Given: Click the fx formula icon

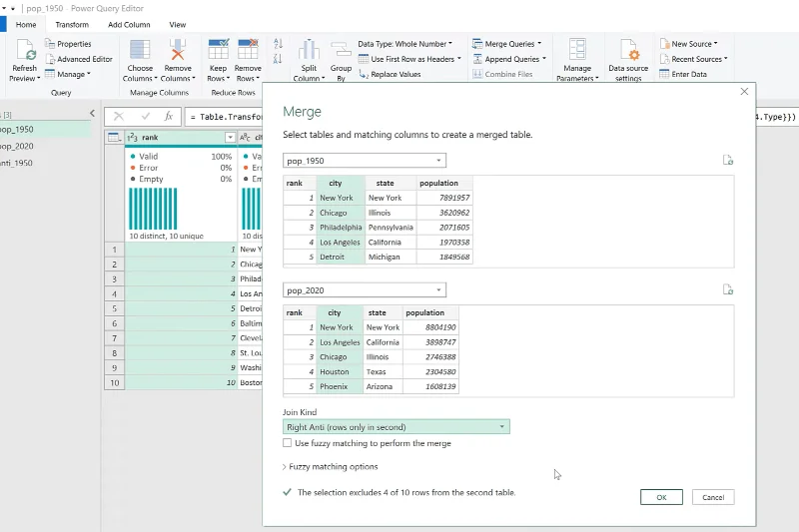Looking at the screenshot, I should [169, 117].
